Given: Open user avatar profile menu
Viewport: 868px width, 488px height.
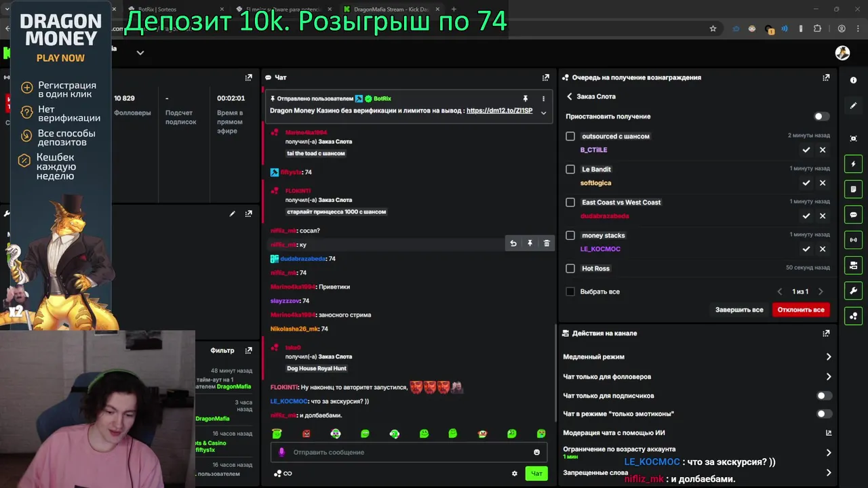Looking at the screenshot, I should pos(842,53).
